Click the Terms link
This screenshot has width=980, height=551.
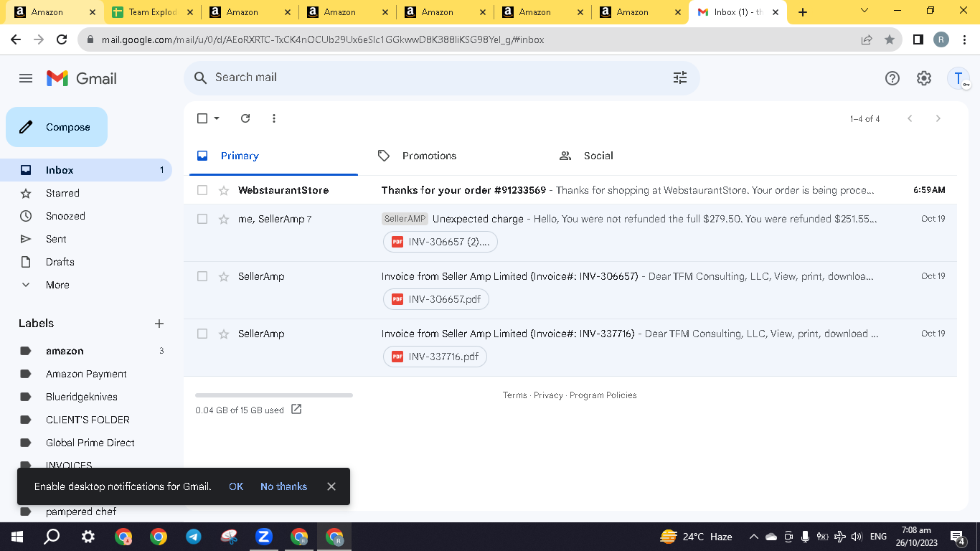[514, 395]
